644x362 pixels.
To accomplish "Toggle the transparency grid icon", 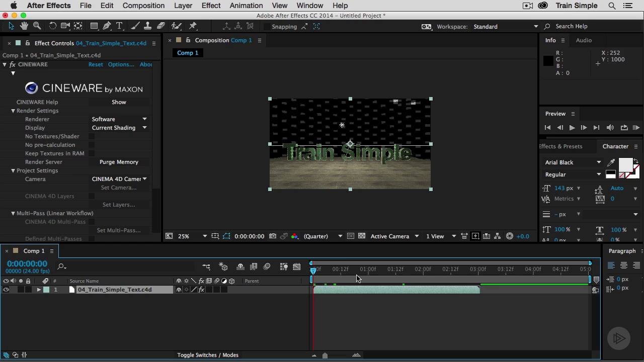I will coord(362,236).
